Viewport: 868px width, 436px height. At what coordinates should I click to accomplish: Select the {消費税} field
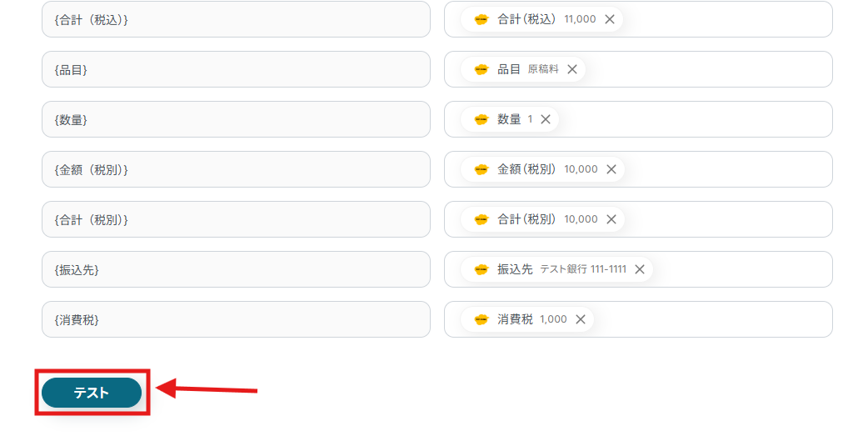click(x=236, y=319)
